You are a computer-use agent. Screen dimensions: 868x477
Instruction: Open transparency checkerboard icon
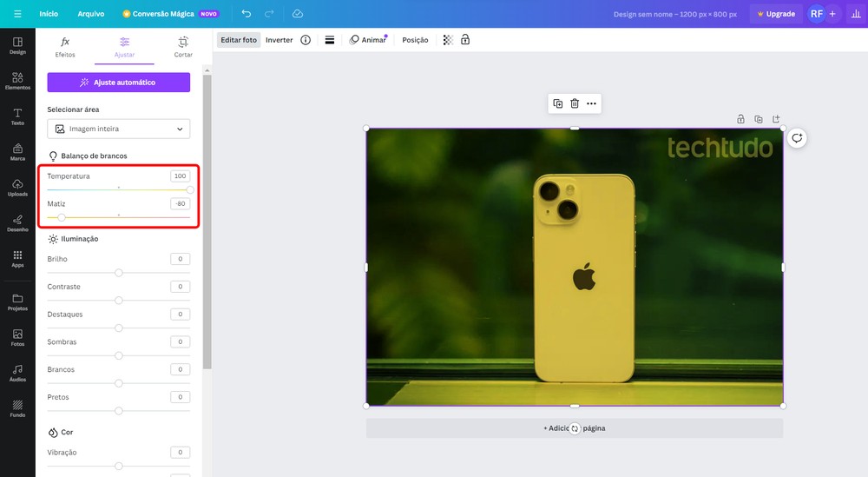coord(448,40)
